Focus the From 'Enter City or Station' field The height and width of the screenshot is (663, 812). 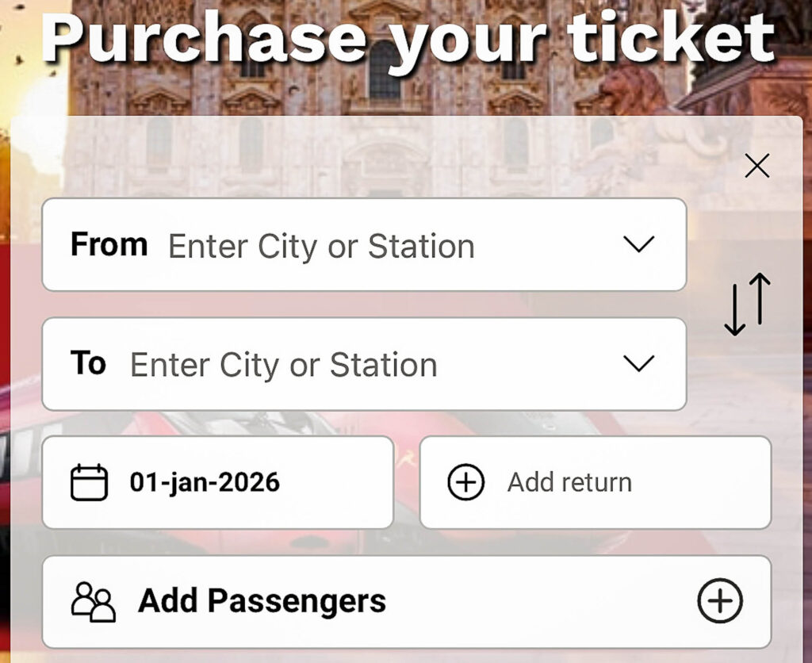click(x=321, y=247)
